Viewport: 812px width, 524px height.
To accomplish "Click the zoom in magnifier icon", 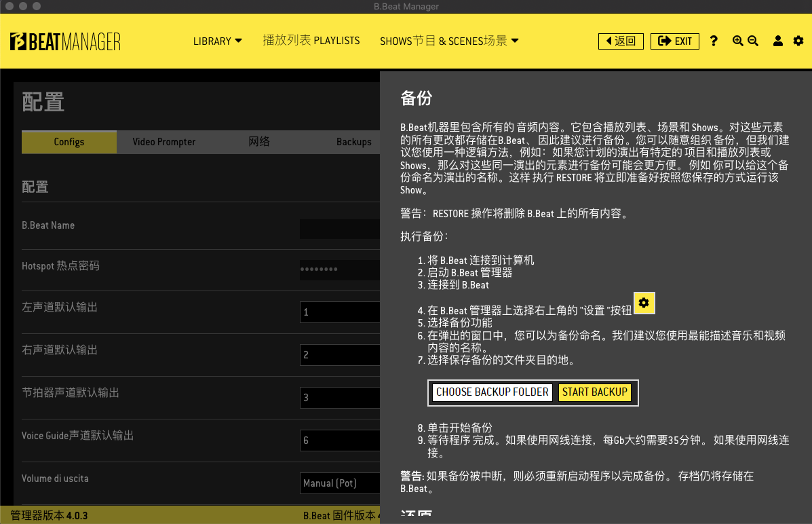I will click(738, 41).
